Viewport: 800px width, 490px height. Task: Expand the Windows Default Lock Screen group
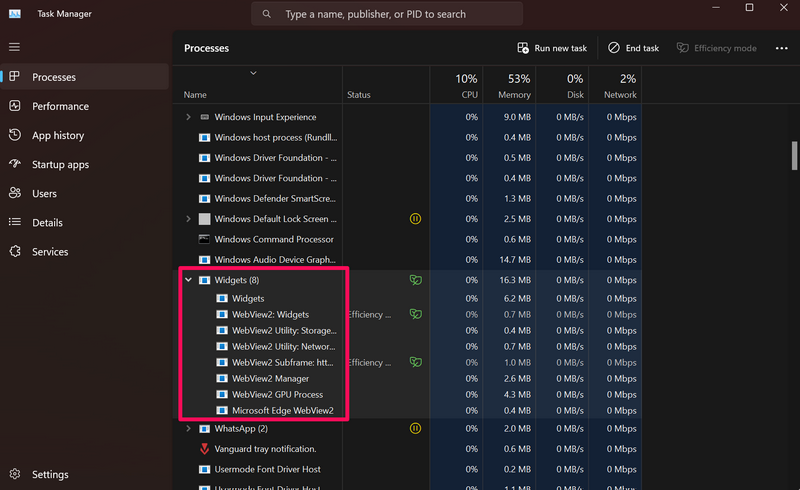click(188, 219)
